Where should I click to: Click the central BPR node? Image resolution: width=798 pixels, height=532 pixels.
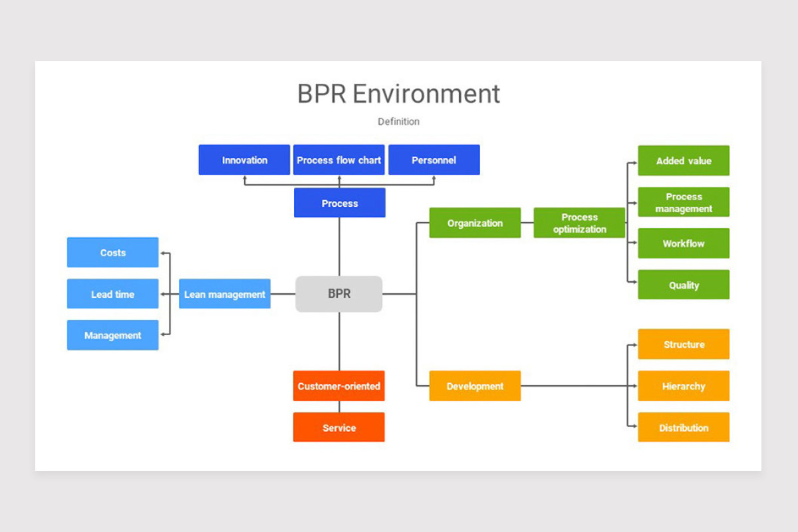(x=338, y=293)
